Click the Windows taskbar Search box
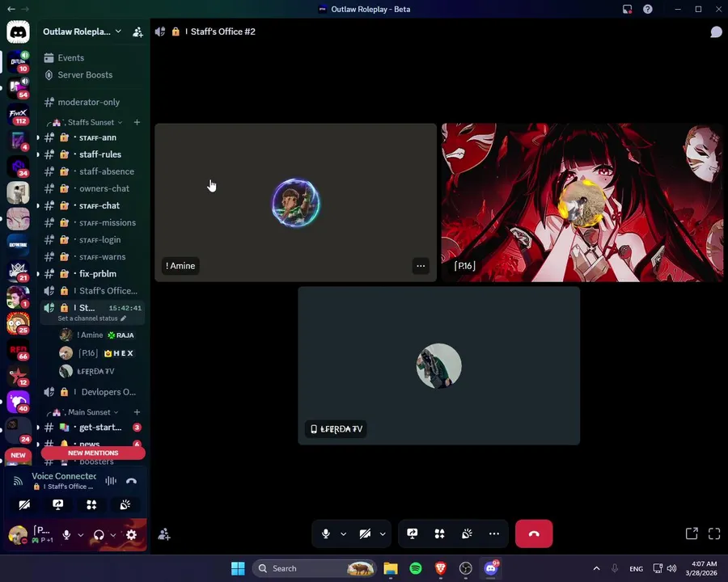 pyautogui.click(x=315, y=568)
